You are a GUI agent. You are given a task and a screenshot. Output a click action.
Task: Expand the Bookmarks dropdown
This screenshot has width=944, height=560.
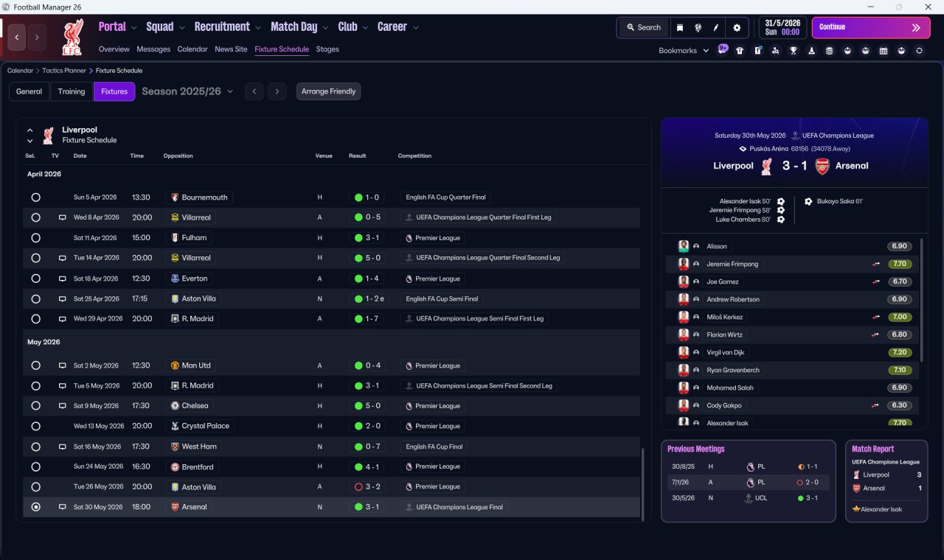pyautogui.click(x=684, y=51)
